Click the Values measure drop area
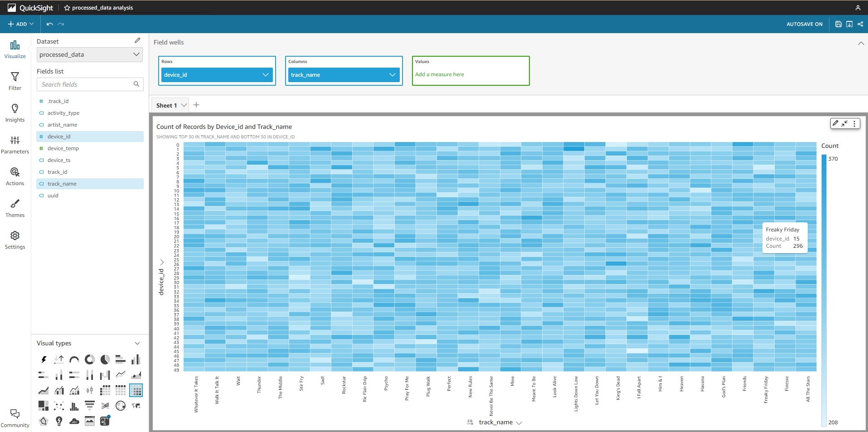Image resolution: width=868 pixels, height=432 pixels. pos(471,71)
